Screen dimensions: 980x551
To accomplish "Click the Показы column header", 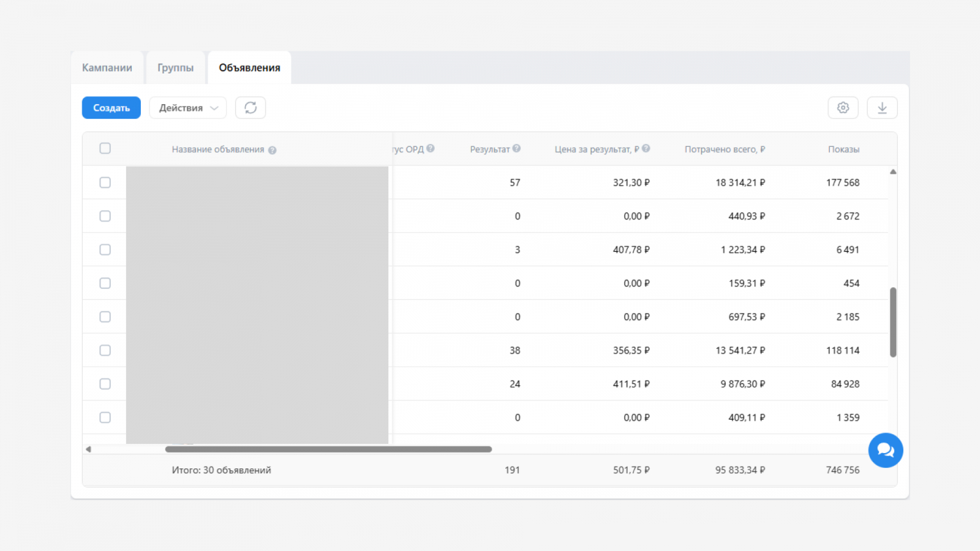I will coord(843,149).
